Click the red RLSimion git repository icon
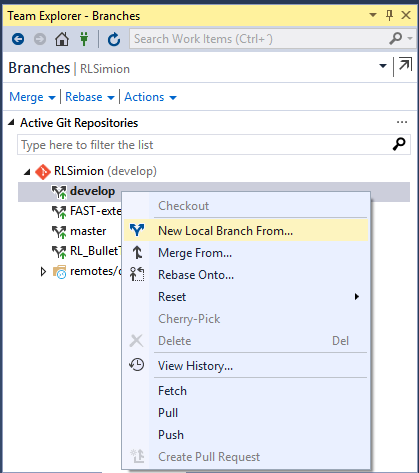Image resolution: width=419 pixels, height=473 pixels. coord(43,172)
